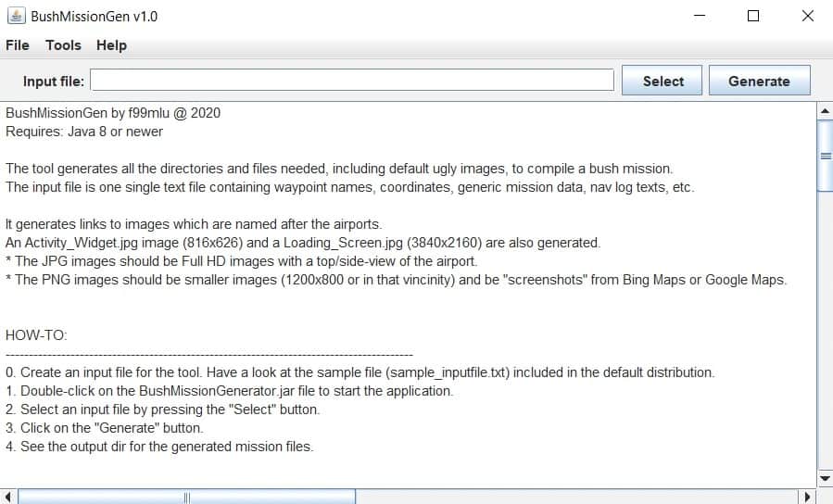This screenshot has height=504, width=833.
Task: Click the Generate button
Action: coord(759,81)
